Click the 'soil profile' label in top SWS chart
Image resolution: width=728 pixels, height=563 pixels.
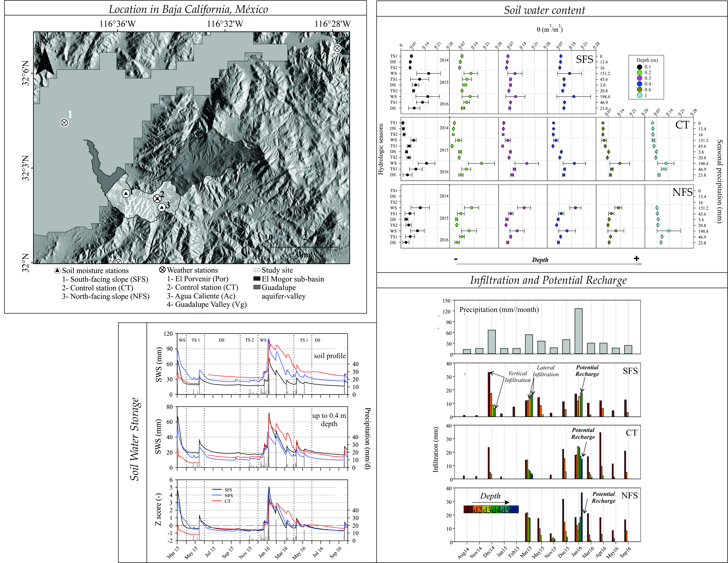point(330,356)
